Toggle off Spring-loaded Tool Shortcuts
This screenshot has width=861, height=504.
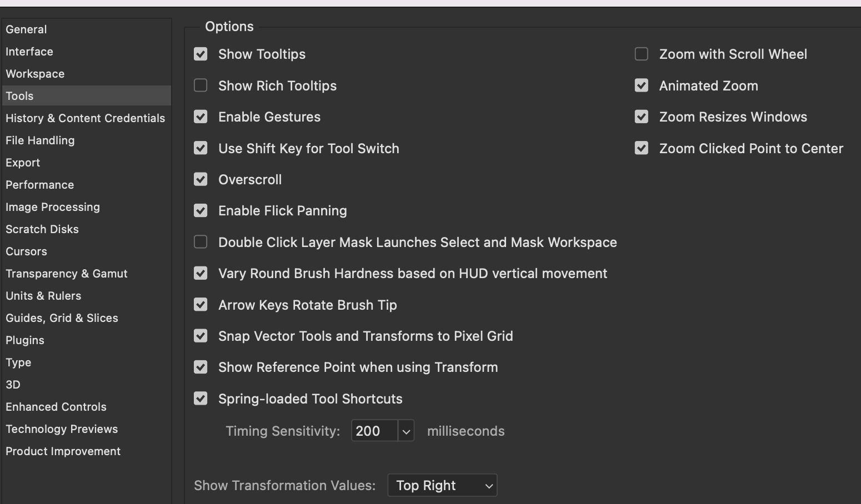(201, 399)
